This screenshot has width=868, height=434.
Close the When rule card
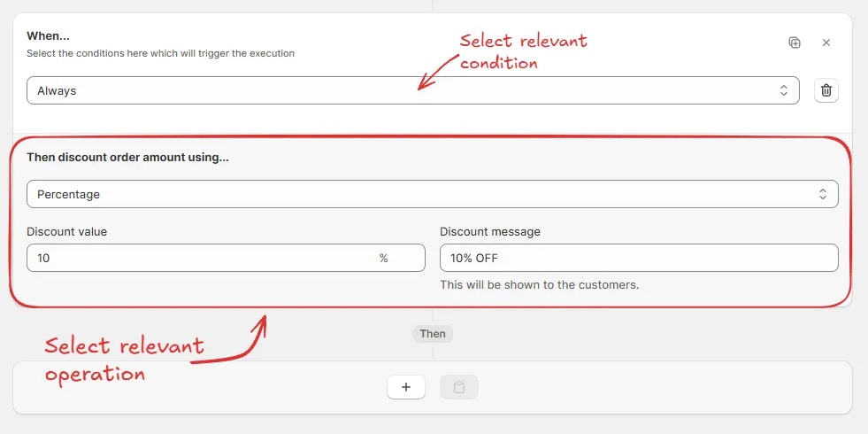826,43
